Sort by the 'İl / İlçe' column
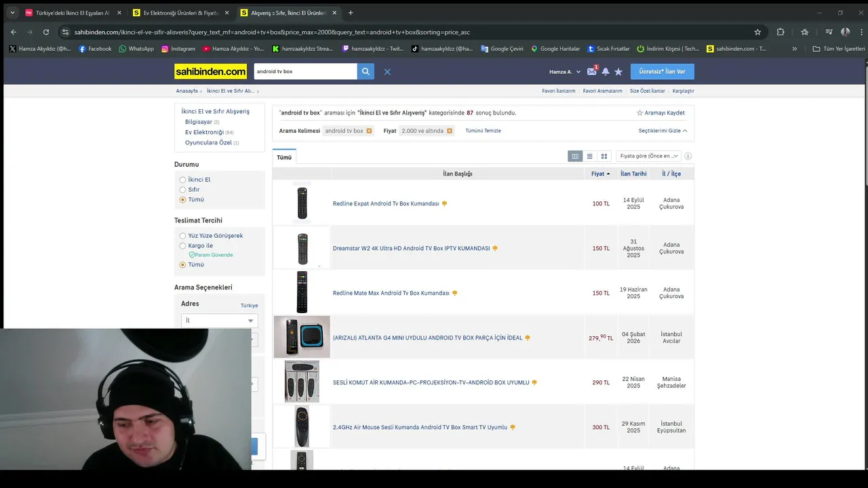The width and height of the screenshot is (868, 488). tap(671, 174)
